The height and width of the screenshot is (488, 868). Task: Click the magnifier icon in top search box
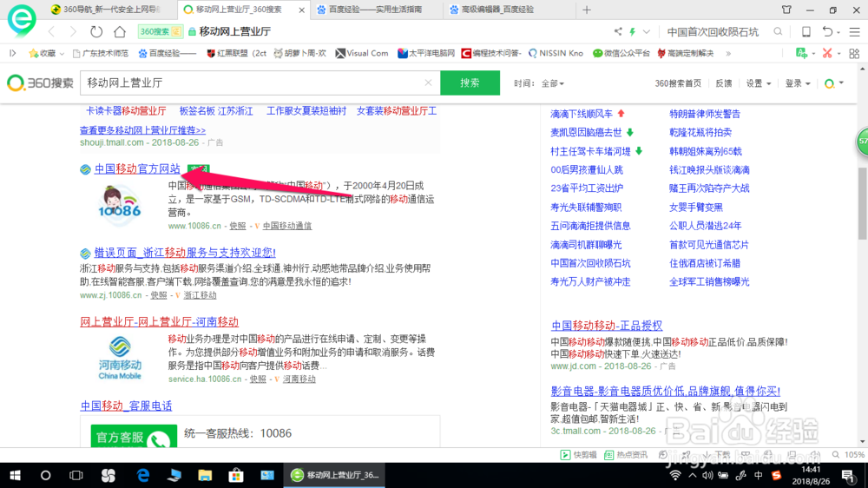778,31
